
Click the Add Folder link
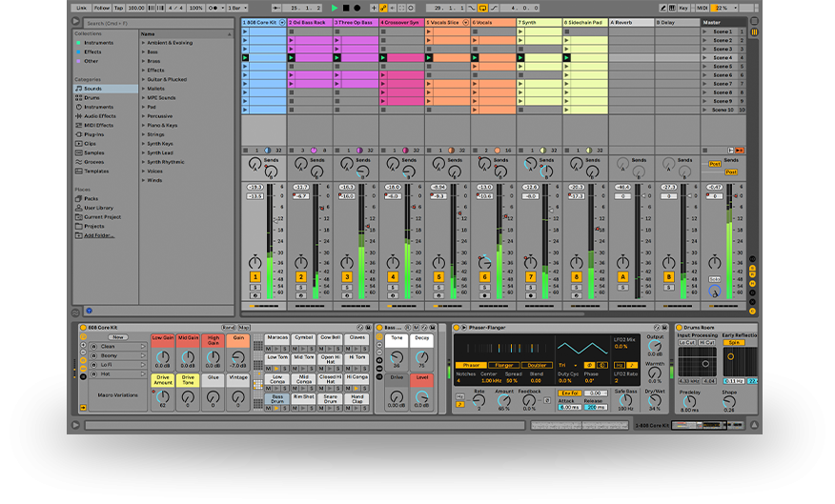[98, 234]
